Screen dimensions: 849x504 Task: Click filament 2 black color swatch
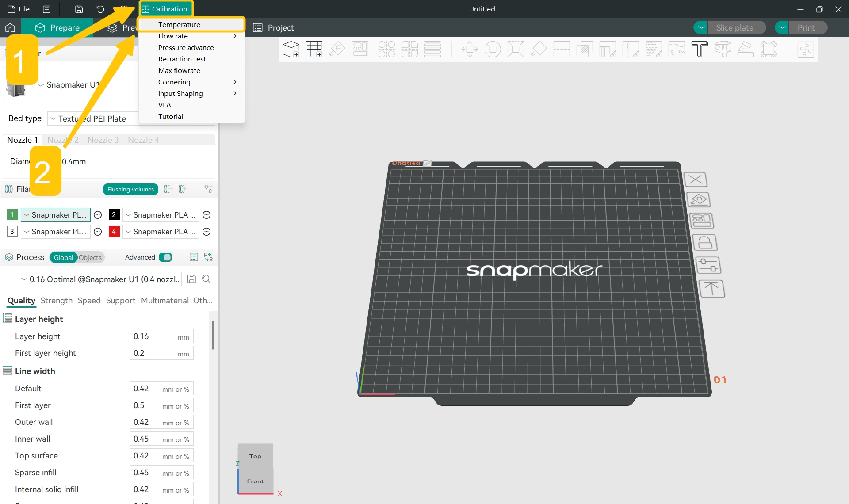pyautogui.click(x=114, y=215)
